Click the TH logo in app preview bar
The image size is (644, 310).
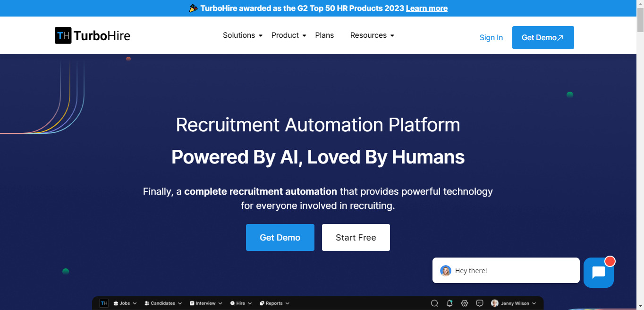click(x=104, y=303)
